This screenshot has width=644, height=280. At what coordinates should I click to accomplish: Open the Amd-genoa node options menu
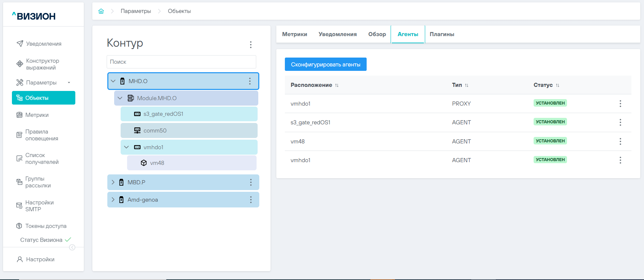click(x=251, y=200)
